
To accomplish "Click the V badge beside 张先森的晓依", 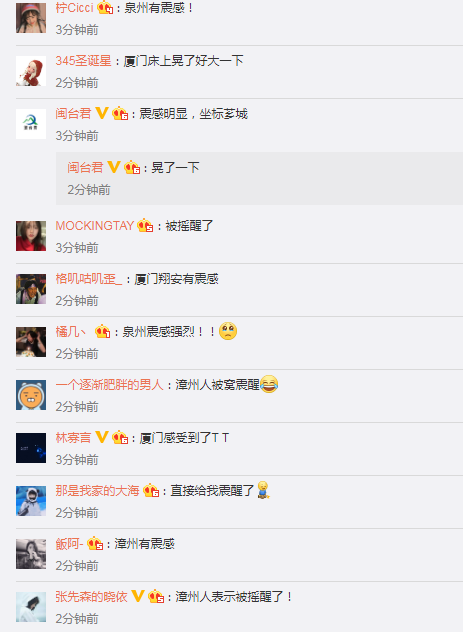I will pyautogui.click(x=138, y=596).
